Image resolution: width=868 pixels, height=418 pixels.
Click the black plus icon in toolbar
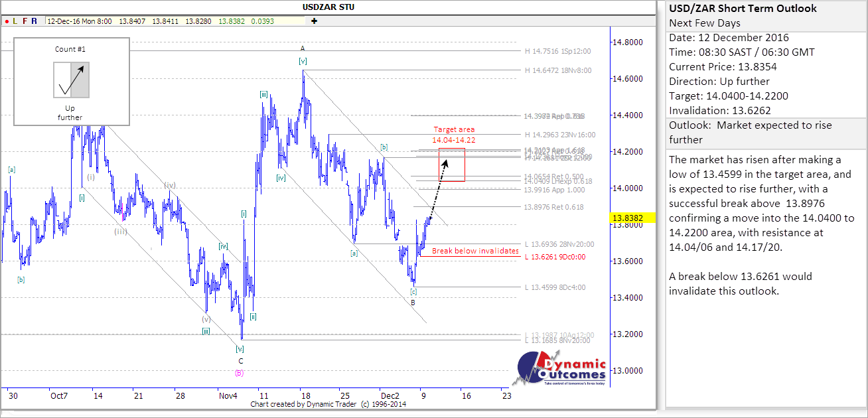tap(314, 21)
